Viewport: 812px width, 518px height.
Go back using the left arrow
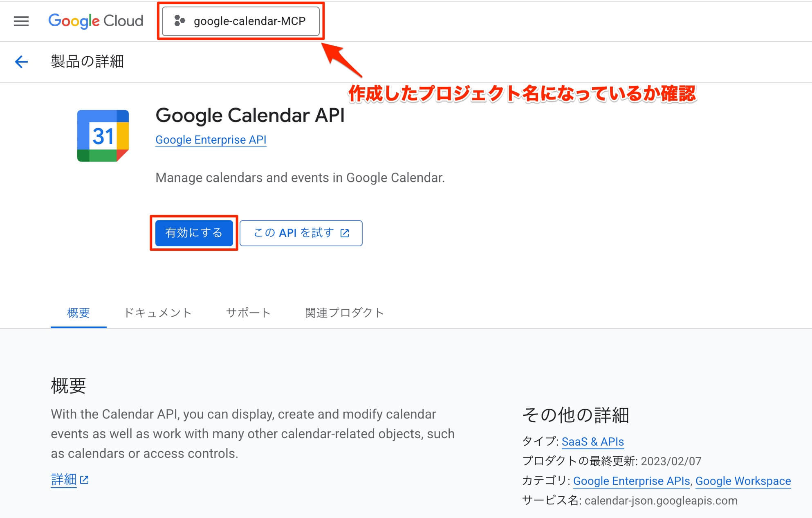(x=21, y=62)
